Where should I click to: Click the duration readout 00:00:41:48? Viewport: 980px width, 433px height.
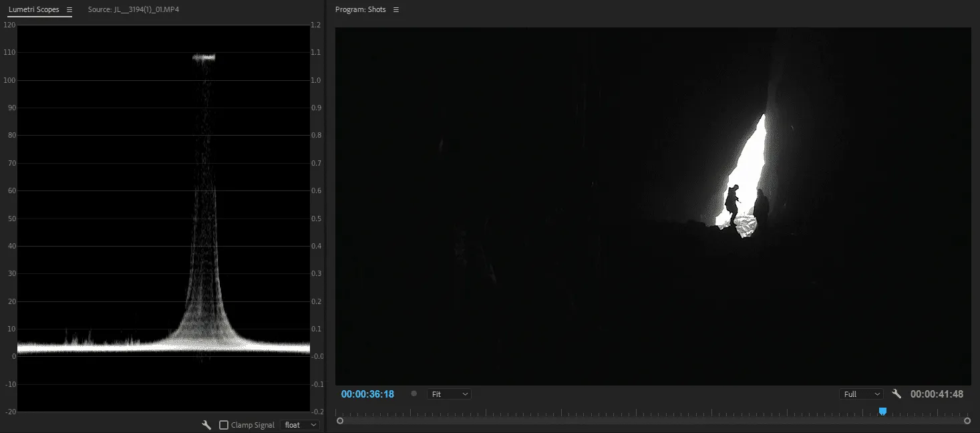point(937,394)
